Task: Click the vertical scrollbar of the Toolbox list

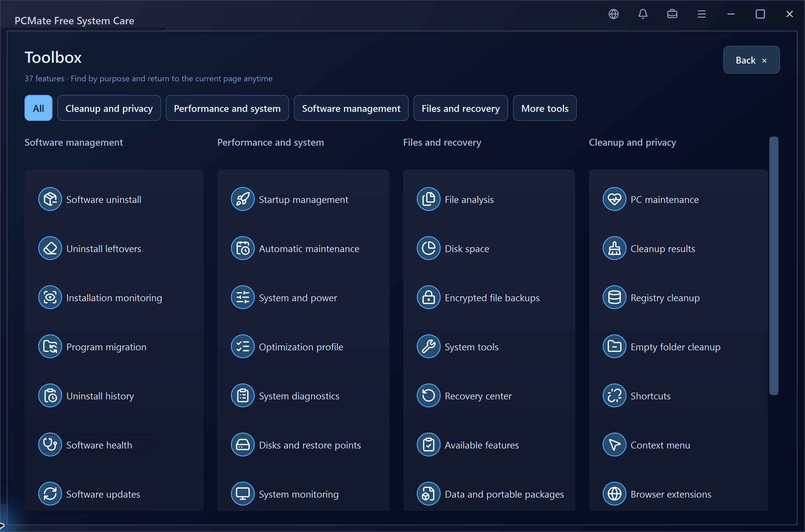Action: coord(773,266)
